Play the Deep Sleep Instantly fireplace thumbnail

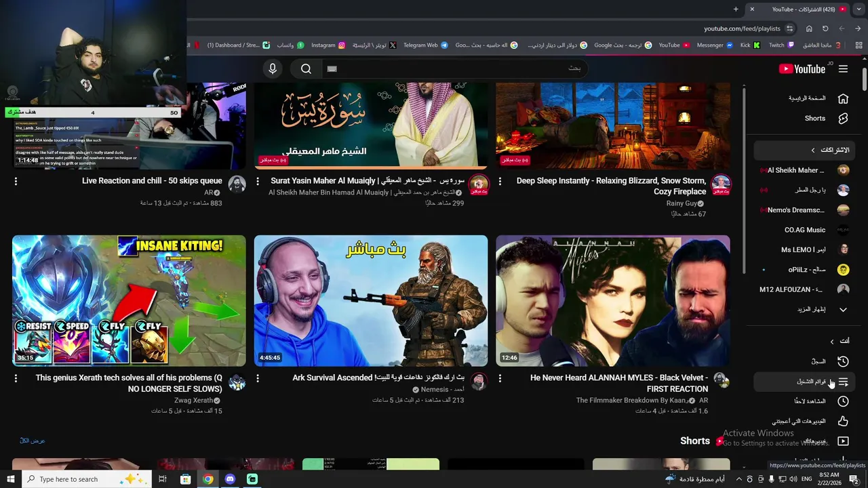pos(613,125)
